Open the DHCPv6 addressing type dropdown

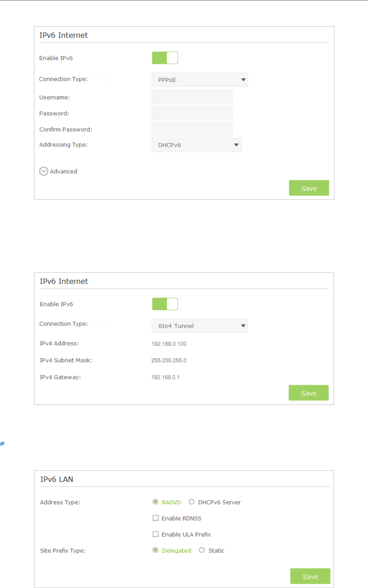[x=196, y=145]
